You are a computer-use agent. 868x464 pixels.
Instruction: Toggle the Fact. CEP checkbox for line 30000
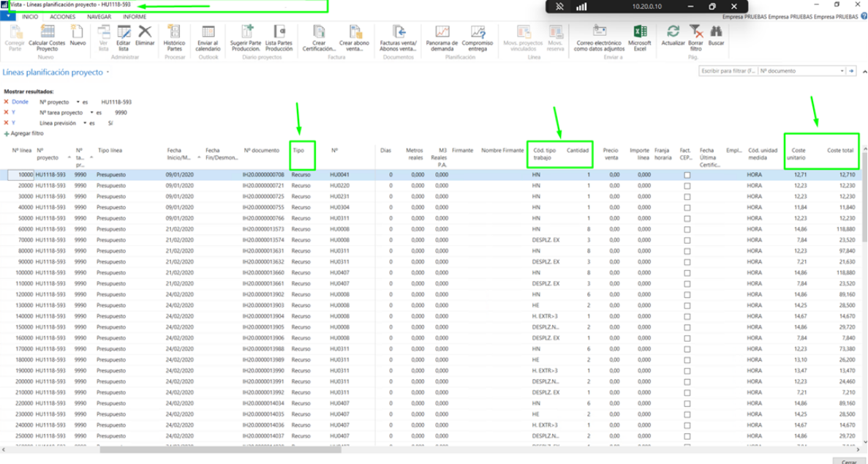687,197
